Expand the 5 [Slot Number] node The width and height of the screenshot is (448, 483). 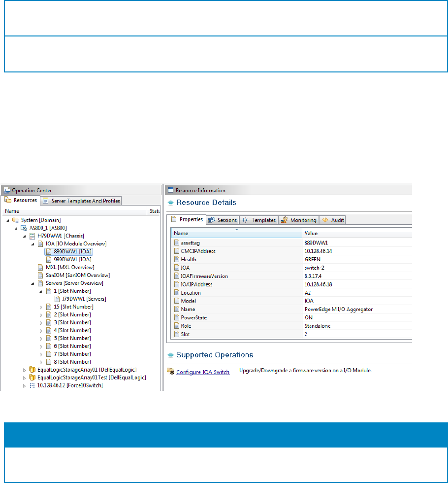(x=40, y=339)
